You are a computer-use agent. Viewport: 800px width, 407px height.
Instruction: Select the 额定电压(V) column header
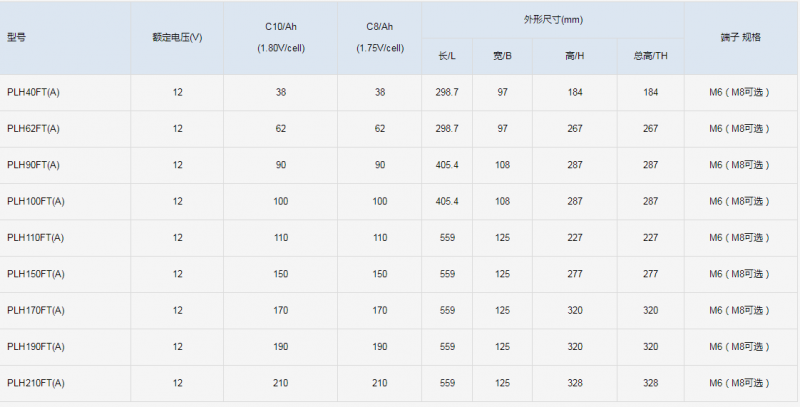[x=178, y=37]
